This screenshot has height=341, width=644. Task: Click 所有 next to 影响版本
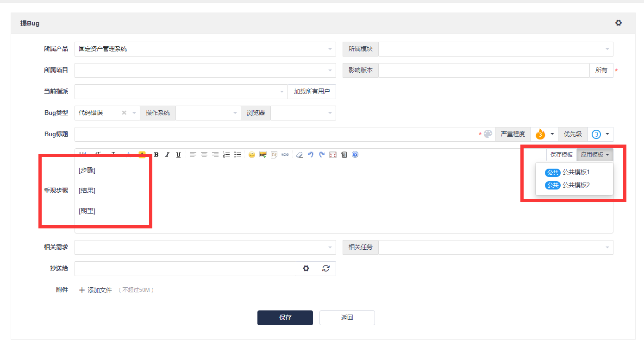(x=601, y=70)
